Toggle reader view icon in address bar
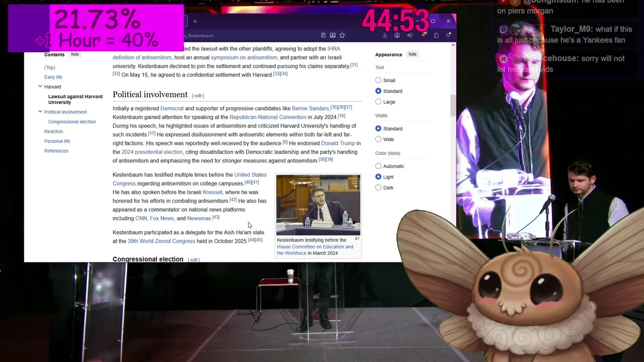The width and height of the screenshot is (644, 362). 323,35
